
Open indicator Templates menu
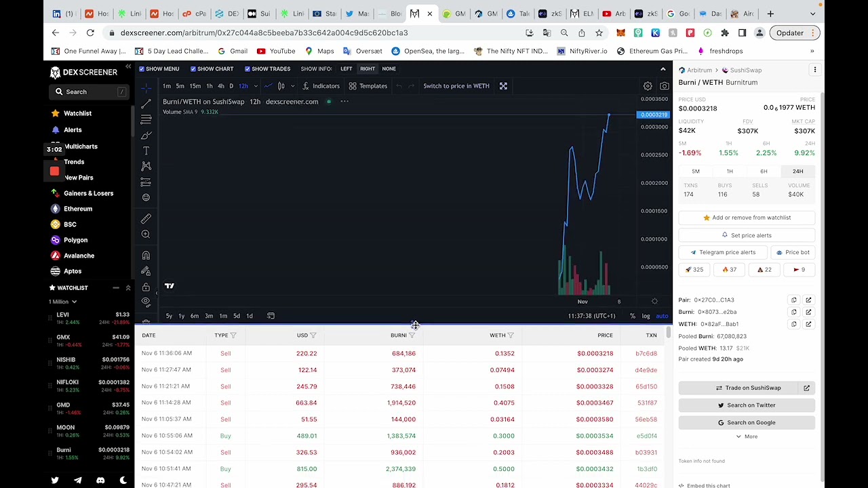tap(368, 86)
